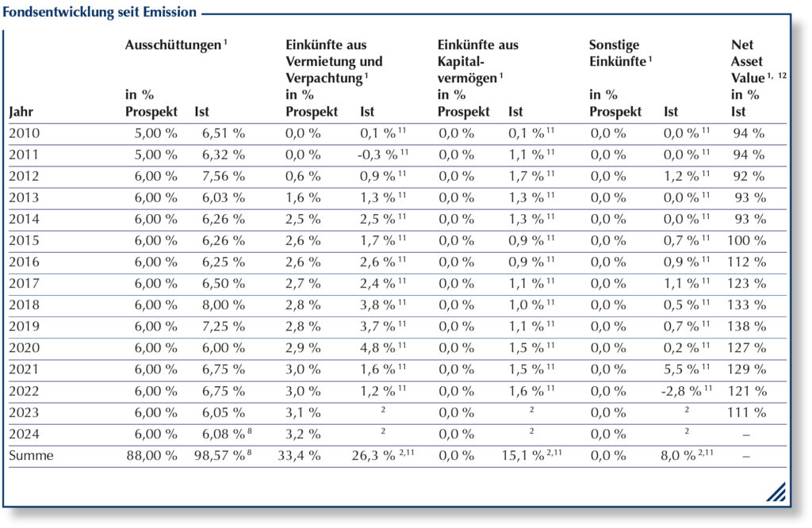Click the diagonal stripes corner icon
This screenshot has width=812, height=528.
(x=776, y=492)
